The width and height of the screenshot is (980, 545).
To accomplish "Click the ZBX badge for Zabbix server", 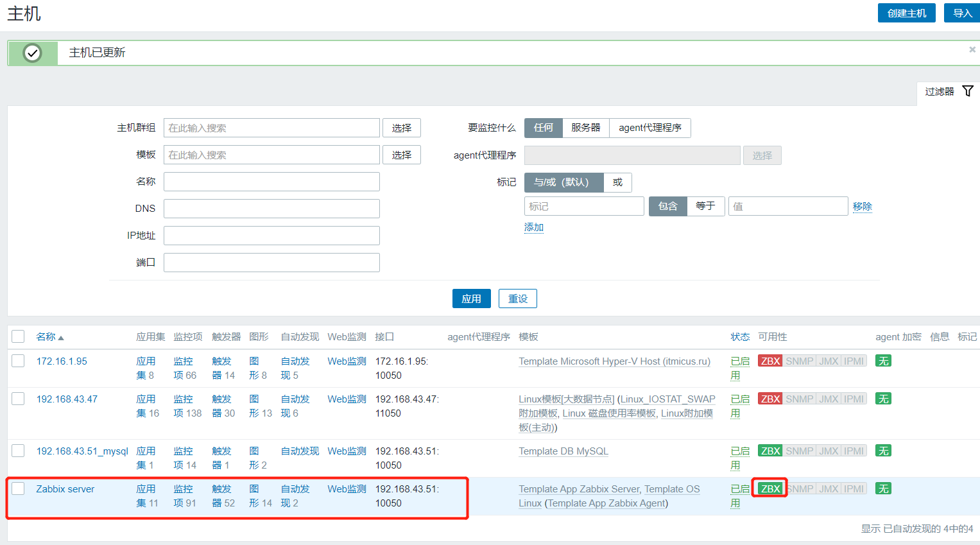I will [770, 489].
